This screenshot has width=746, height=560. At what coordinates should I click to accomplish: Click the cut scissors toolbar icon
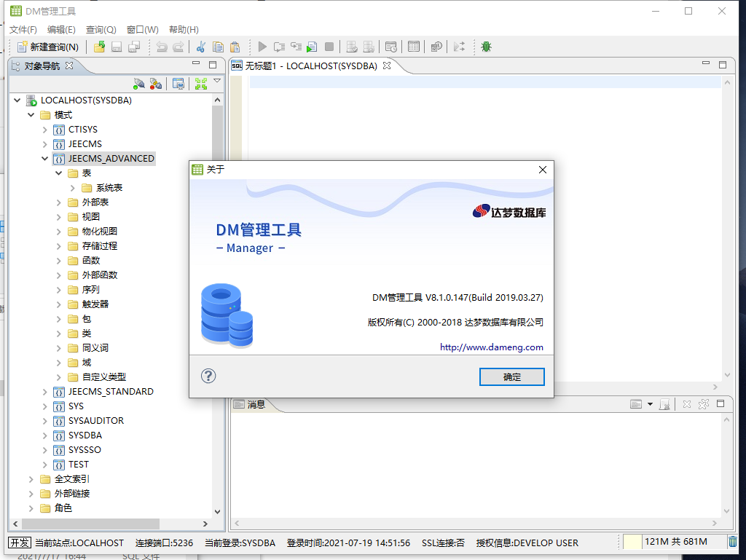pos(201,47)
